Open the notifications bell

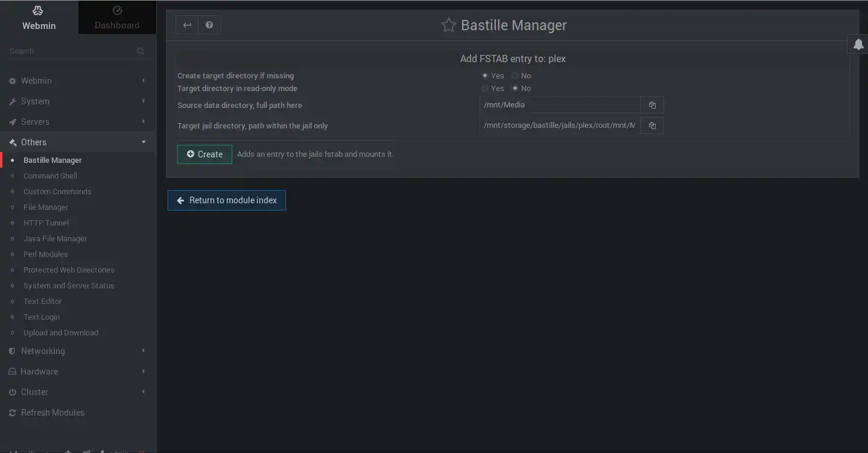(858, 44)
